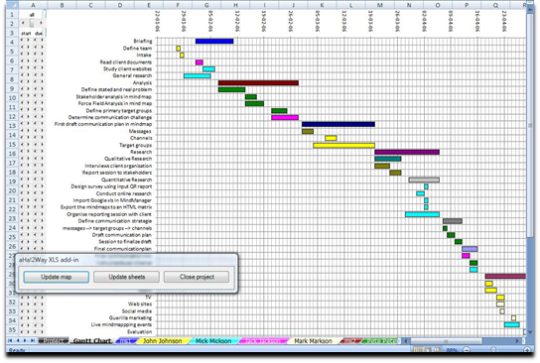
Task: Click the cyan General research Gantt bar
Action: (197, 76)
